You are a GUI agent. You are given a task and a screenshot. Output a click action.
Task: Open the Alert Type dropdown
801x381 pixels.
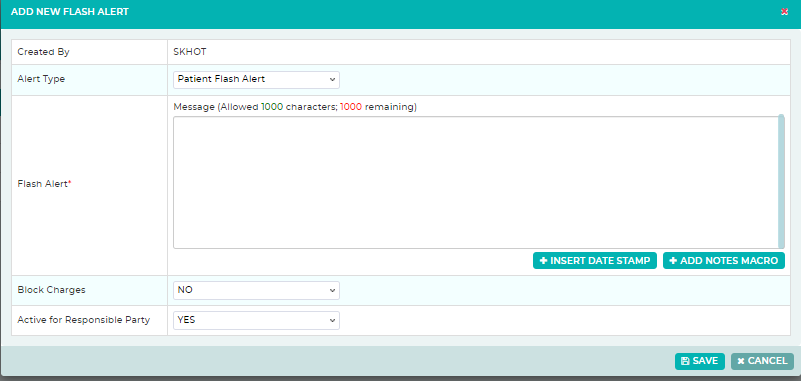[x=256, y=80]
